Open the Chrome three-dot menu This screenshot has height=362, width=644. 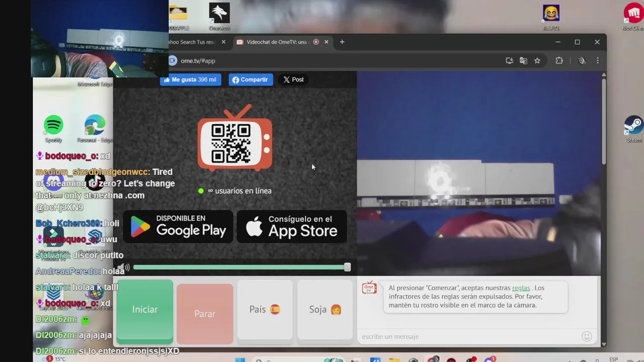[x=598, y=61]
